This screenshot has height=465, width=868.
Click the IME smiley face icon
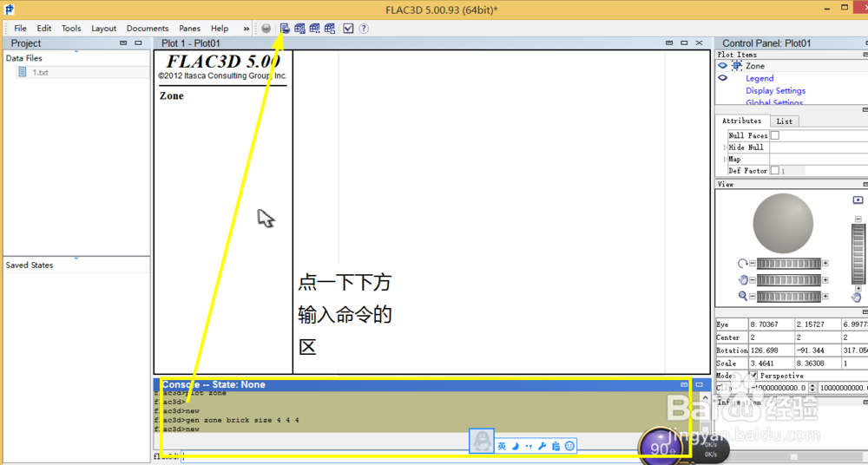click(569, 446)
